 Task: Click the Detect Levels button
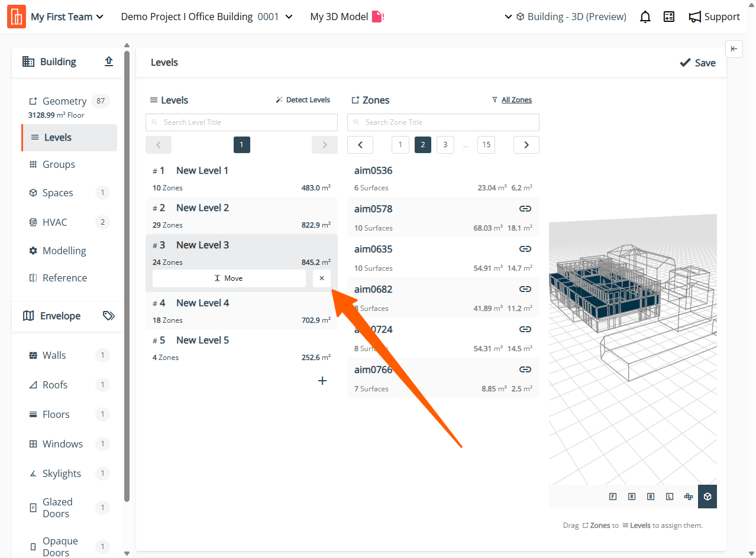tap(303, 100)
